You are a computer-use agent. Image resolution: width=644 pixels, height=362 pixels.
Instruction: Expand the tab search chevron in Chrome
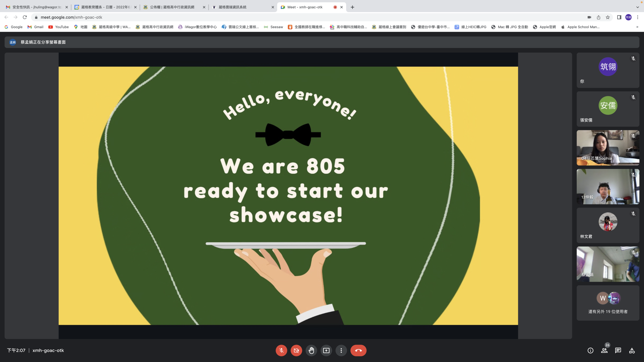[x=637, y=7]
